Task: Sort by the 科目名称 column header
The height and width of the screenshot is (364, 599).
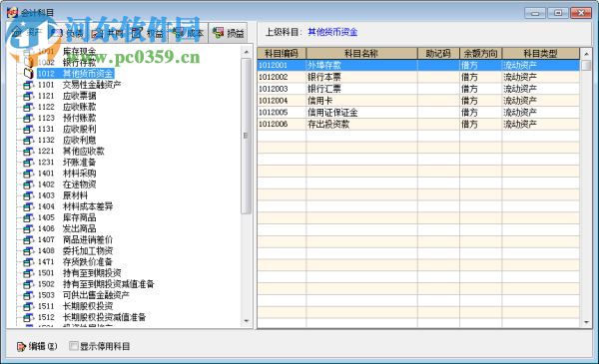Action: [x=361, y=54]
